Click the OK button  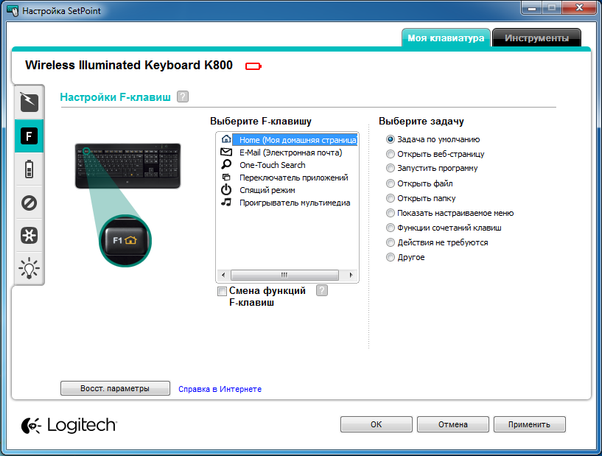(376, 424)
